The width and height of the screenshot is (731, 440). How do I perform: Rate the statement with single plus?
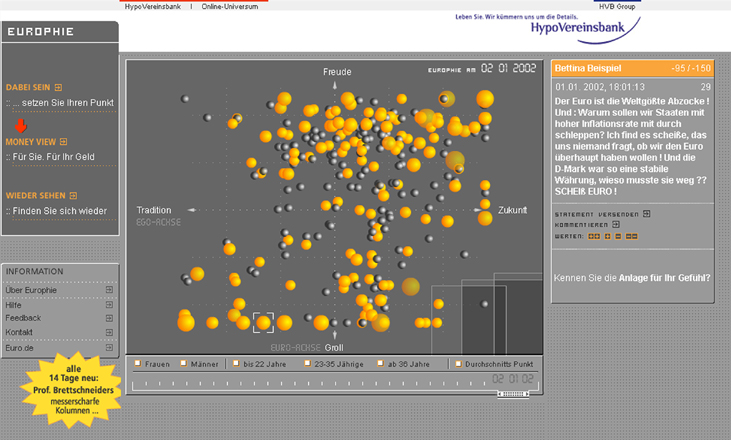tap(607, 236)
